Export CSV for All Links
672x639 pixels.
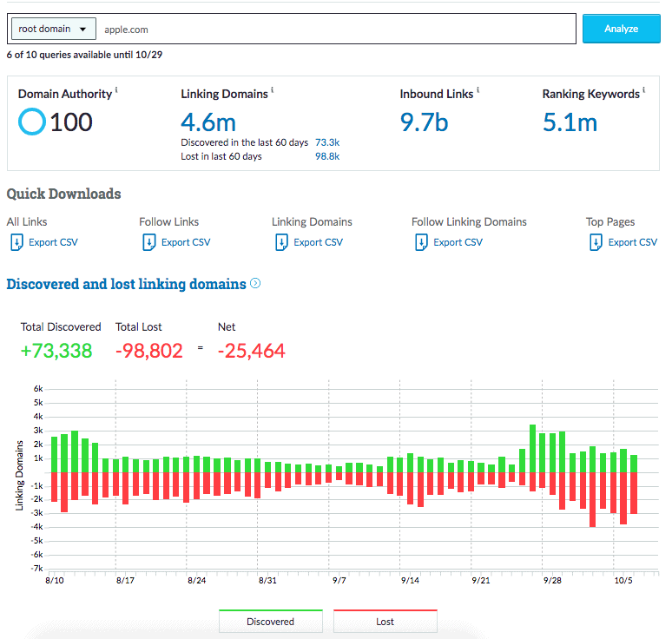pyautogui.click(x=53, y=242)
